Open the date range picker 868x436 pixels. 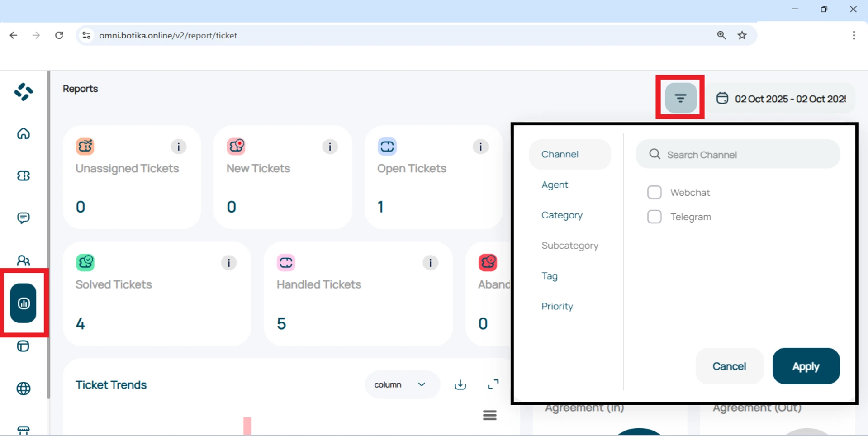781,99
